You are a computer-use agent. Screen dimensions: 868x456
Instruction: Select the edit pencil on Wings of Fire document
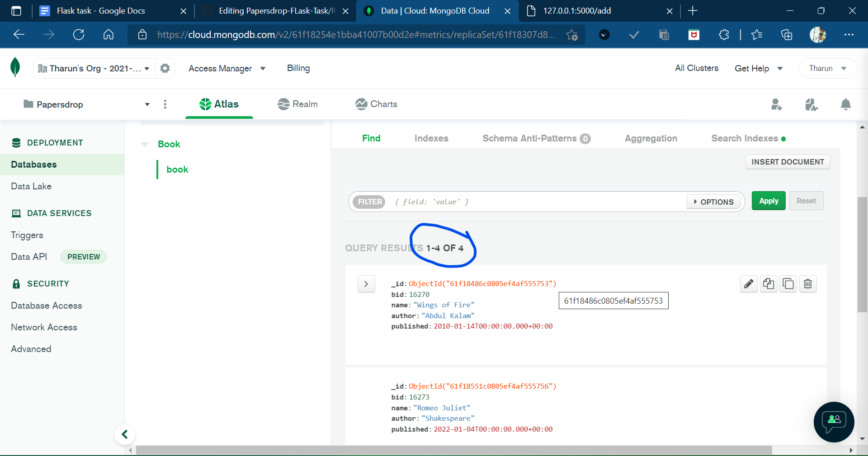[x=749, y=284]
